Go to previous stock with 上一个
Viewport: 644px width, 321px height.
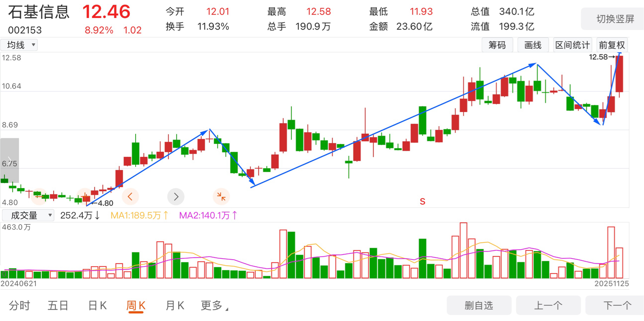(548, 306)
